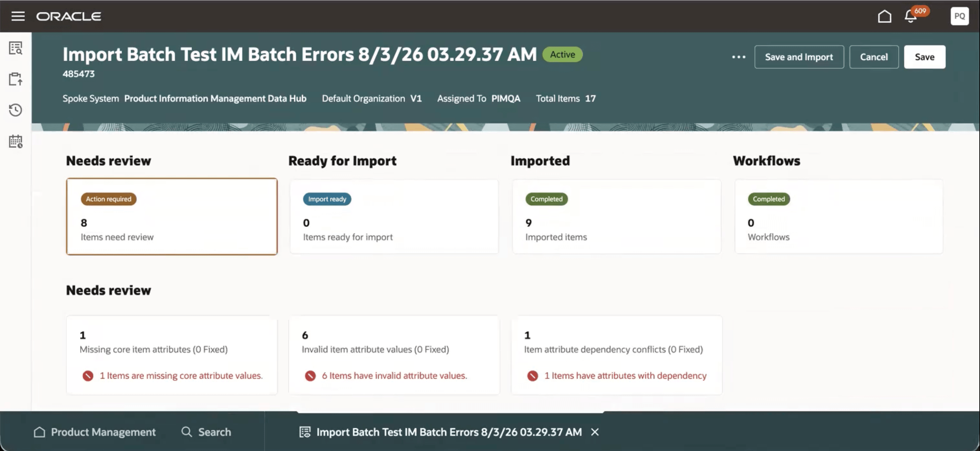
Task: Click '1 Items have attributes with dependency' message
Action: (x=625, y=376)
